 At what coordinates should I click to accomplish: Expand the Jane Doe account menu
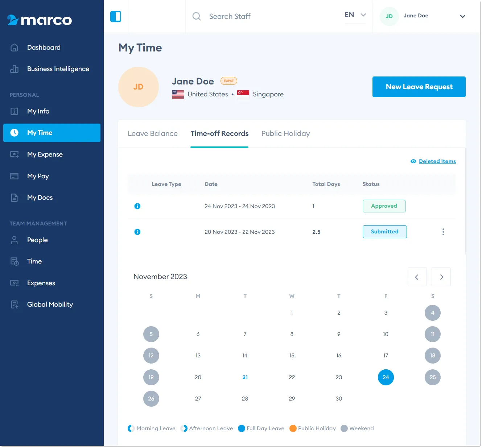coord(462,16)
